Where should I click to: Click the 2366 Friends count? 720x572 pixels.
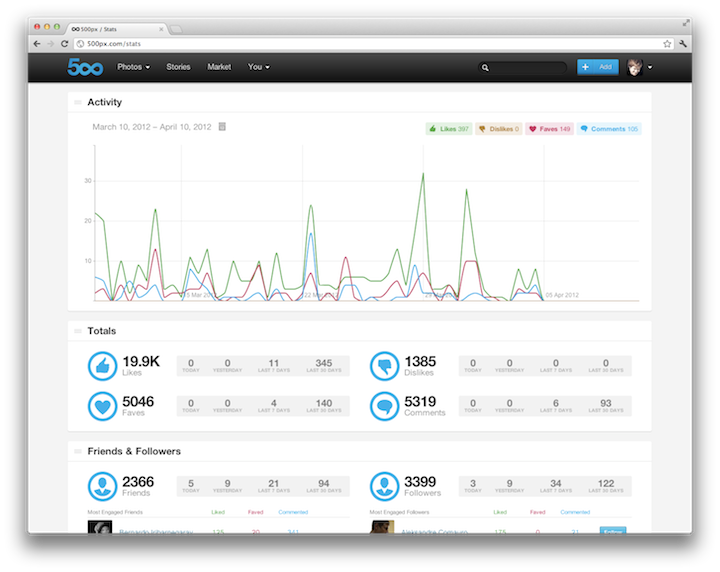[x=138, y=482]
